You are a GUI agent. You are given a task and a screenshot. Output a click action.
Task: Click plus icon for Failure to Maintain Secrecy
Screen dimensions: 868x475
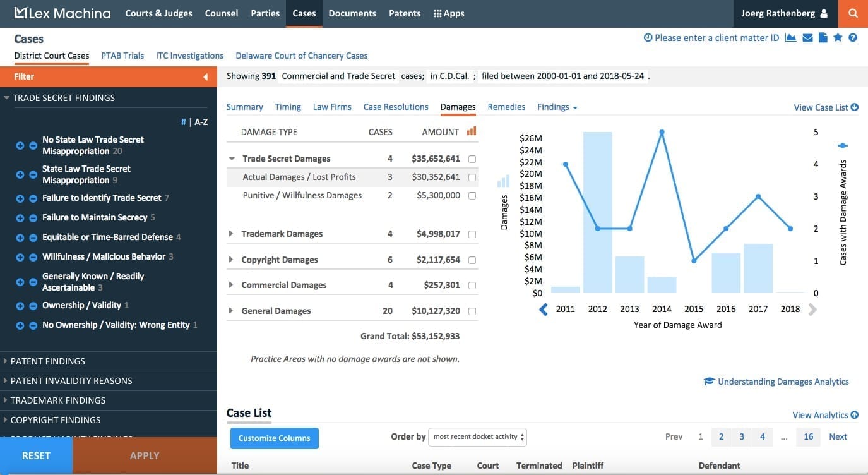[20, 218]
